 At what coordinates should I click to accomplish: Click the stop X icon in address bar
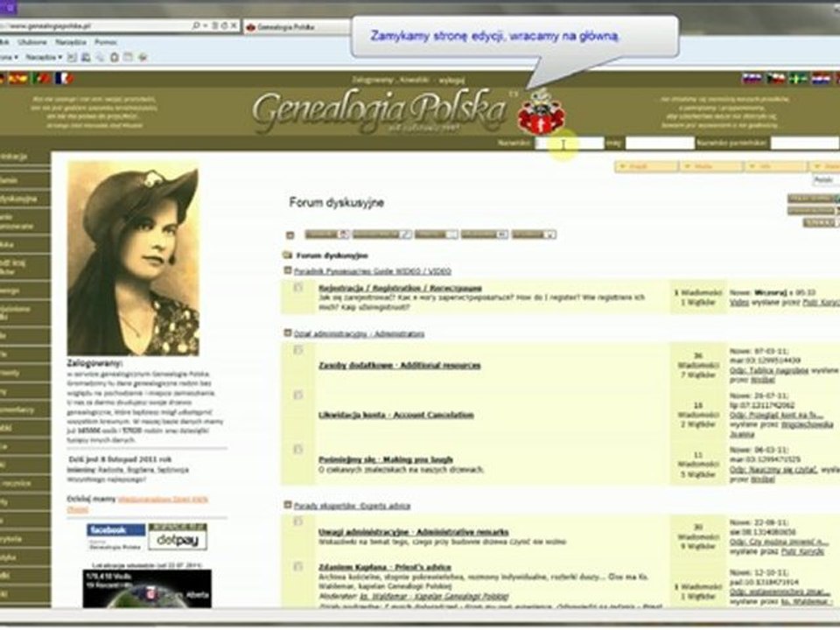pyautogui.click(x=234, y=25)
